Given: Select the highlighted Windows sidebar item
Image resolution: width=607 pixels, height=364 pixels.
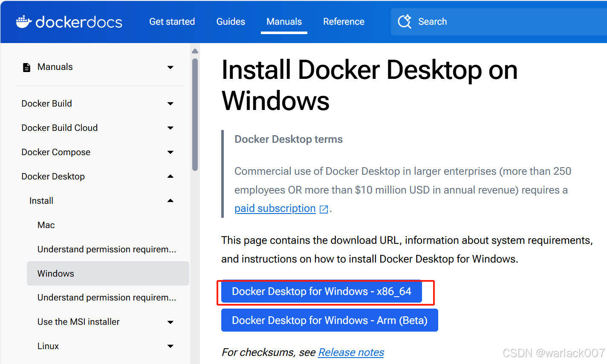Looking at the screenshot, I should [108, 273].
